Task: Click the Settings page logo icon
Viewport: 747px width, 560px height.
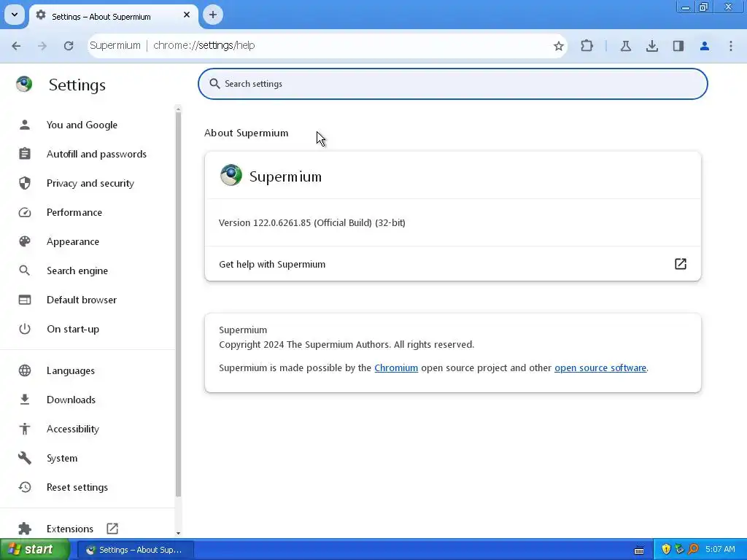Action: 24,85
